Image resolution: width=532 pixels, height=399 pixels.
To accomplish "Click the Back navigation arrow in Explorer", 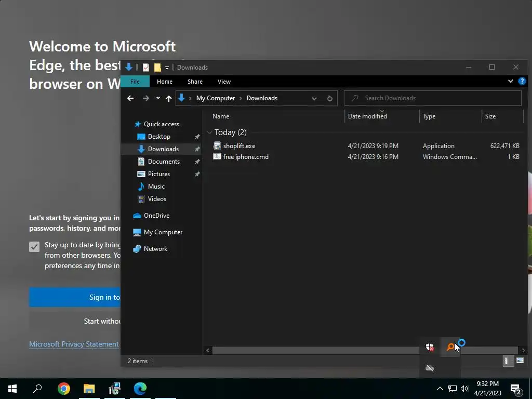I will tap(130, 98).
